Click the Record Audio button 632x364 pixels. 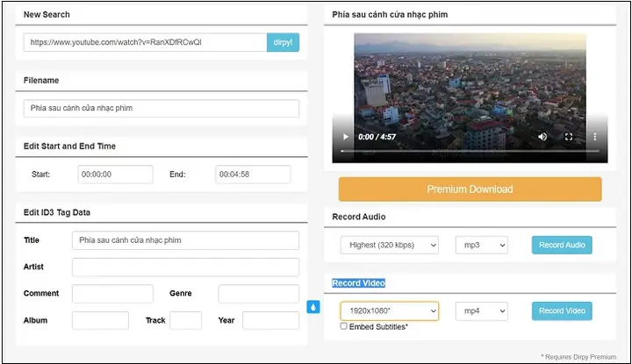click(x=562, y=246)
